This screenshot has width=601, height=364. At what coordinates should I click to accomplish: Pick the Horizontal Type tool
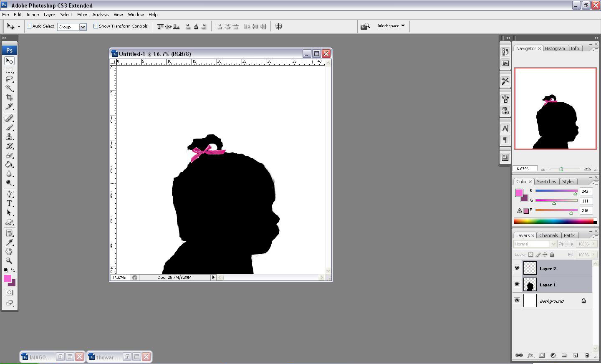pyautogui.click(x=9, y=203)
